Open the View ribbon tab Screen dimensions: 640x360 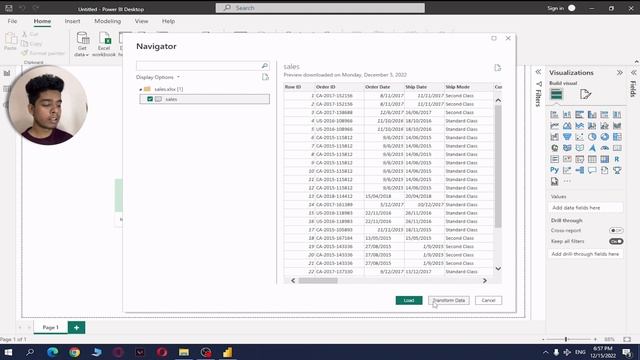pos(142,21)
